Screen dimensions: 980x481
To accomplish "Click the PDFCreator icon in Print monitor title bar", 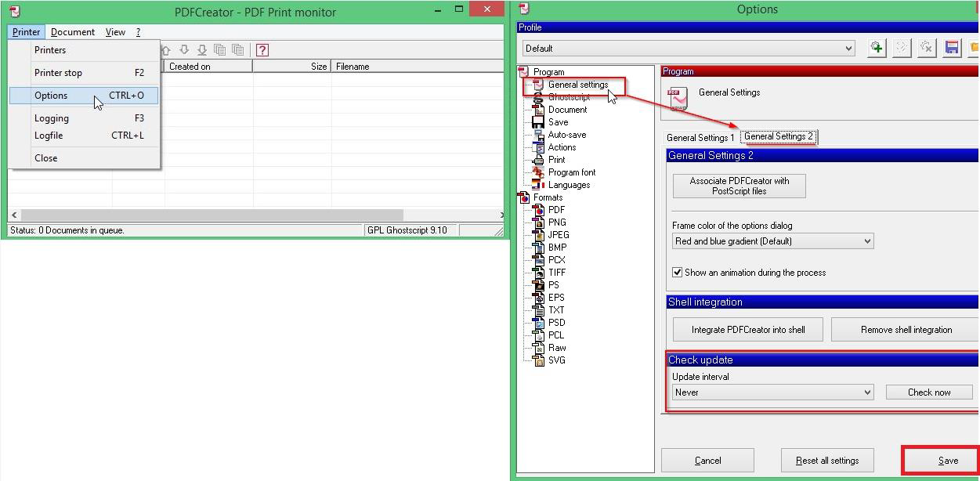I will [x=15, y=11].
